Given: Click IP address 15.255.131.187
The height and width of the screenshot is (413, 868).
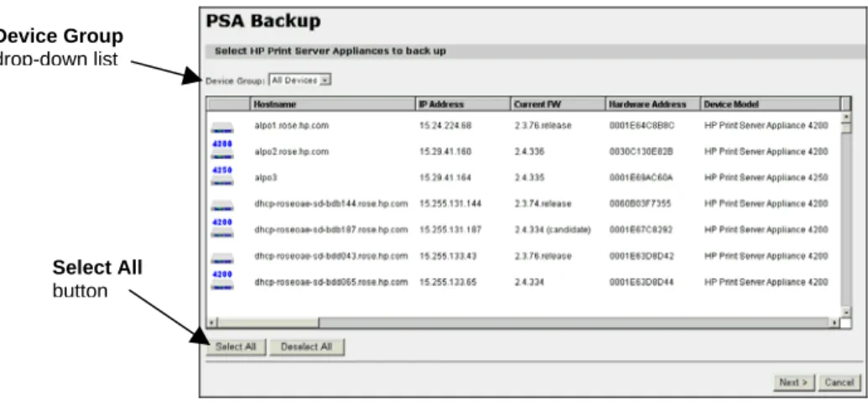Looking at the screenshot, I should (450, 230).
